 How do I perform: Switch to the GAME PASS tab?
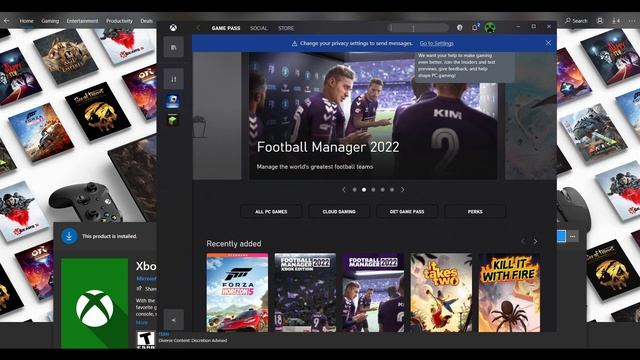coord(226,28)
